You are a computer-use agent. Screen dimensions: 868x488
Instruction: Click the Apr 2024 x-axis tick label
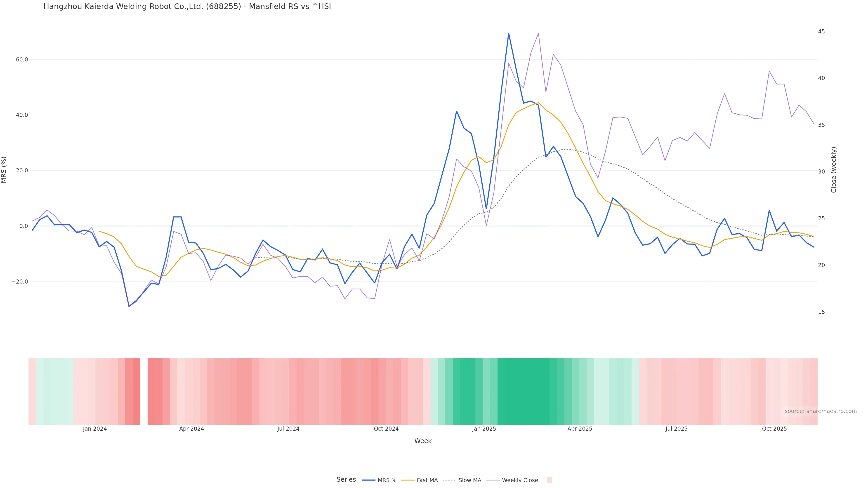191,429
